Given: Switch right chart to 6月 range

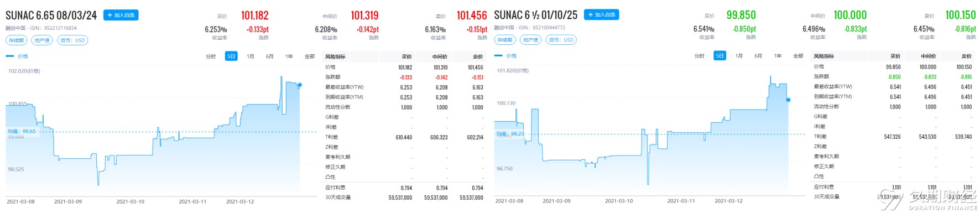Looking at the screenshot, I should coord(758,56).
